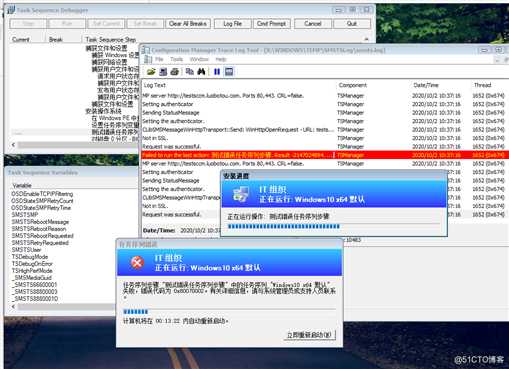Image resolution: width=509 pixels, height=369 pixels.
Task: Click the document icon left of the File menu
Action: (148, 59)
